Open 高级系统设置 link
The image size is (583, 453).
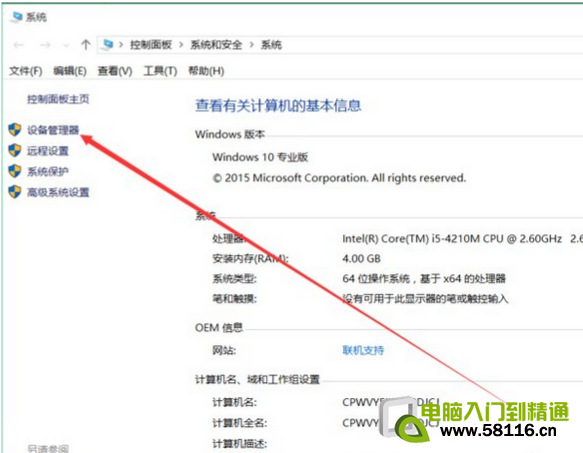(58, 192)
